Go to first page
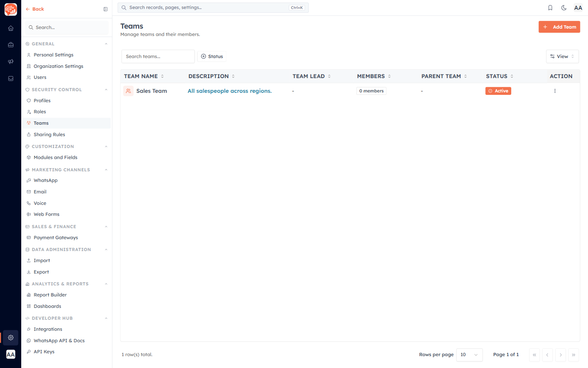588x368 pixels. pos(535,355)
